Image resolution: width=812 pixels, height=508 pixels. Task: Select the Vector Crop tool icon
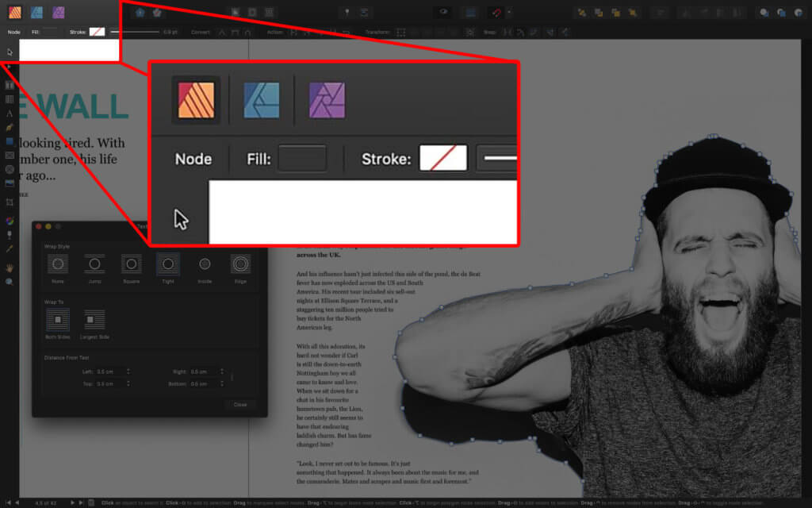coord(10,202)
